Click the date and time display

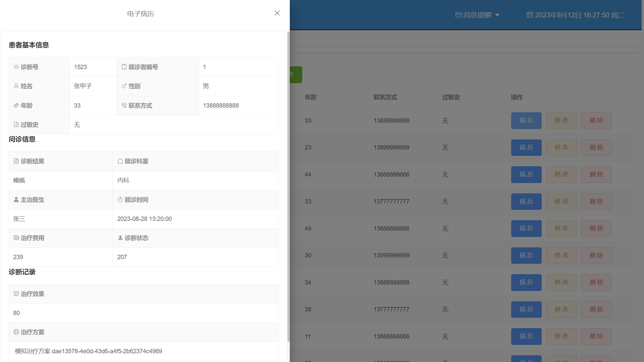point(576,15)
